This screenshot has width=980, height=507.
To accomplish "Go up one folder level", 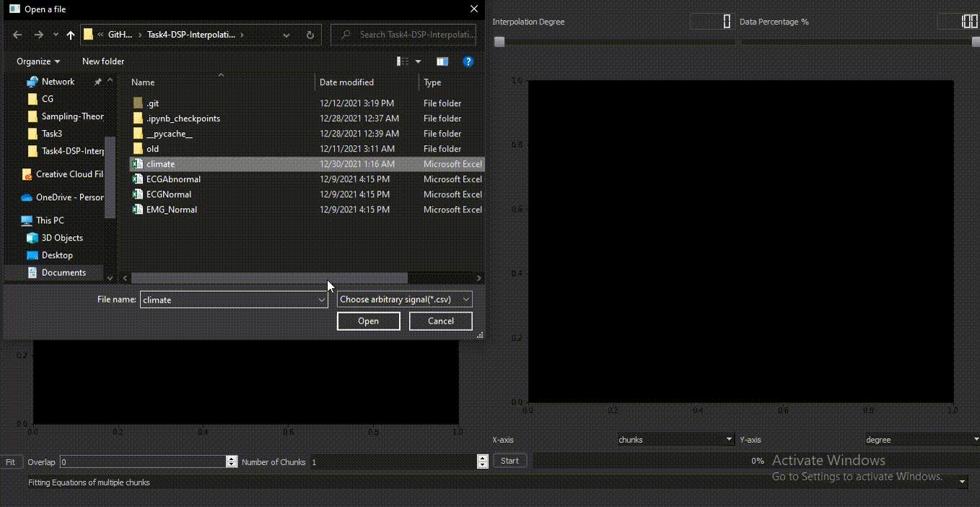I will pos(70,35).
